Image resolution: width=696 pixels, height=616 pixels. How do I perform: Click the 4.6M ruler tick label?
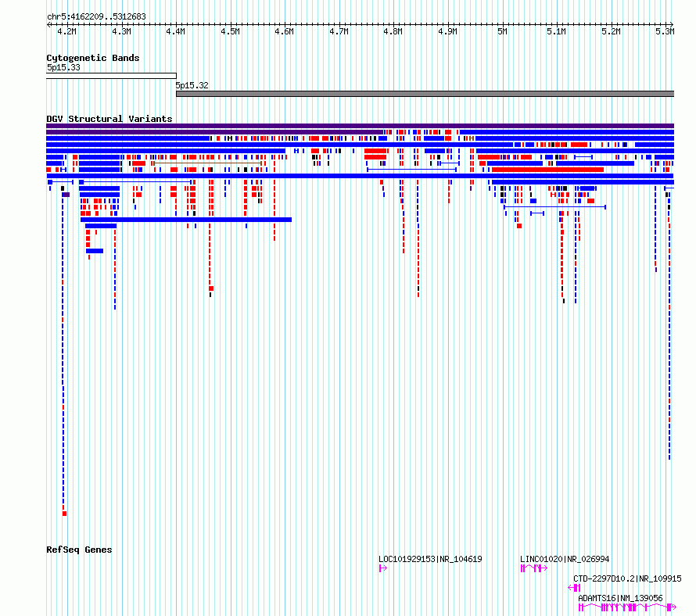284,31
